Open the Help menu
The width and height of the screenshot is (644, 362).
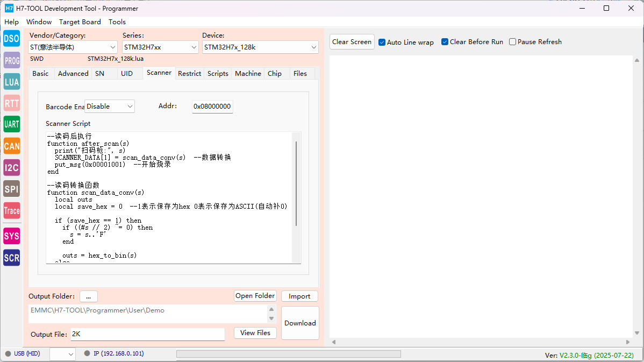(x=11, y=22)
